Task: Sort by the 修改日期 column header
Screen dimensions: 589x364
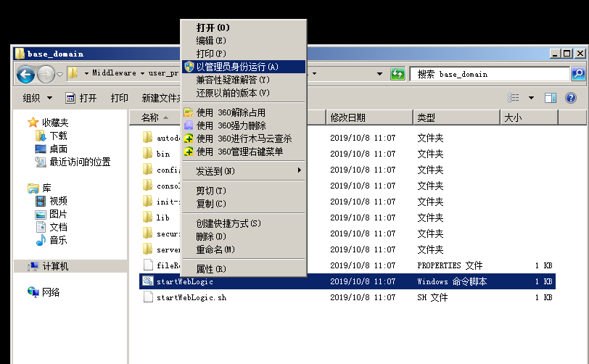Action: tap(369, 117)
